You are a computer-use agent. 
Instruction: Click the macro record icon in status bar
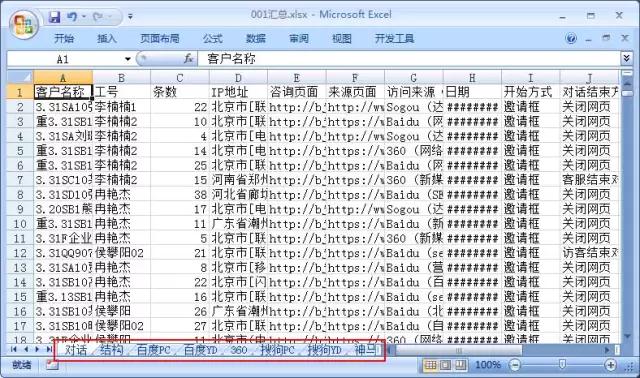tap(52, 365)
